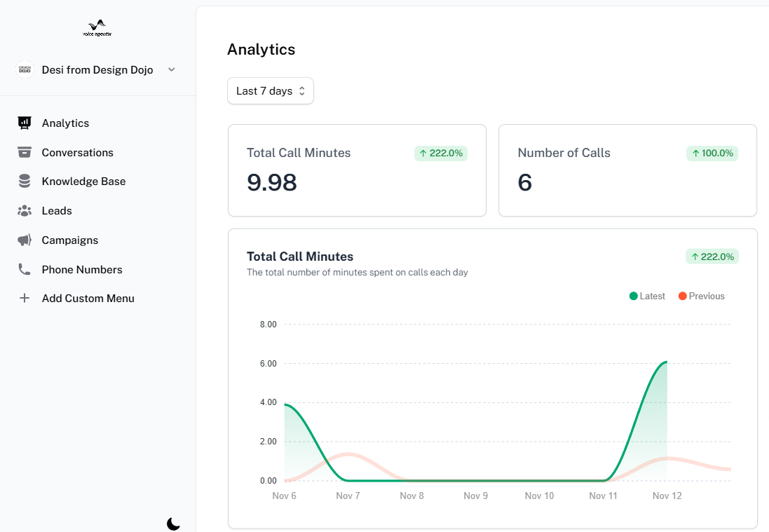This screenshot has width=769, height=532.
Task: Click the Voice Agentix logo at top
Action: click(x=97, y=28)
